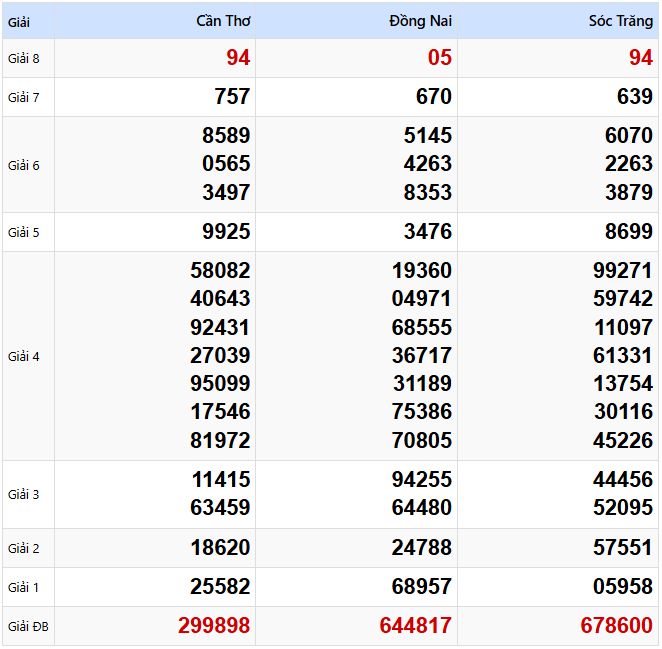Click the Giải 6 number 0565
Screen dimensions: 662x649
click(x=226, y=164)
